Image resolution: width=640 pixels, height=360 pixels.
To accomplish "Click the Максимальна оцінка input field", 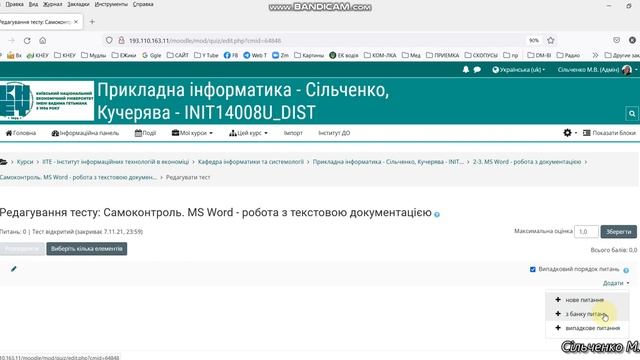I will click(586, 231).
